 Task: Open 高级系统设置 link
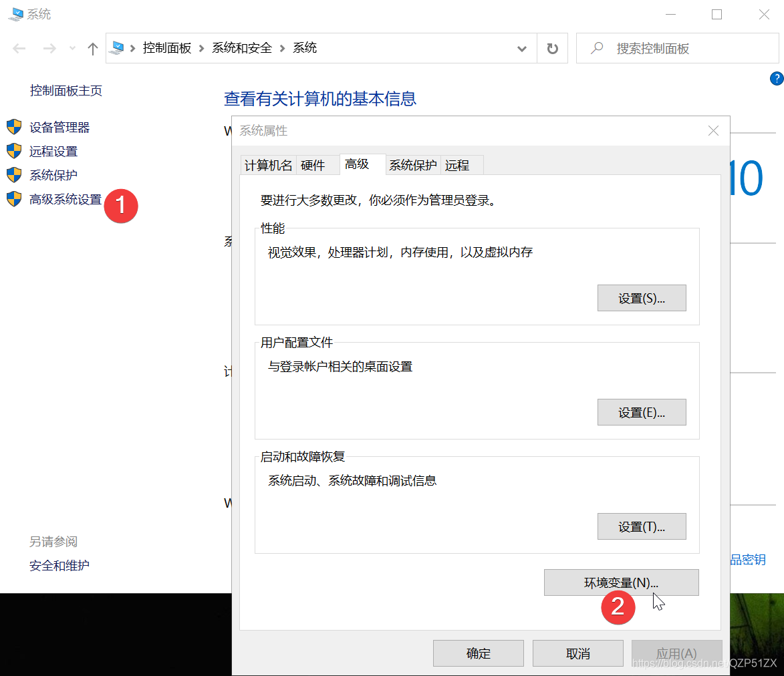pyautogui.click(x=66, y=199)
